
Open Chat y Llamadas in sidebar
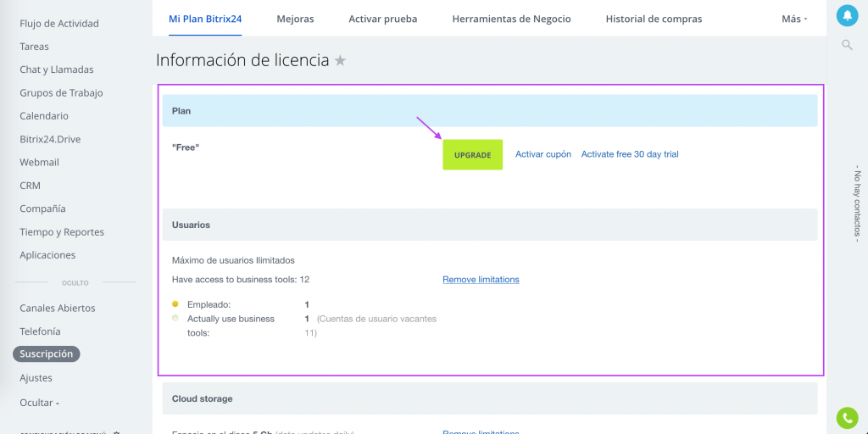[57, 70]
